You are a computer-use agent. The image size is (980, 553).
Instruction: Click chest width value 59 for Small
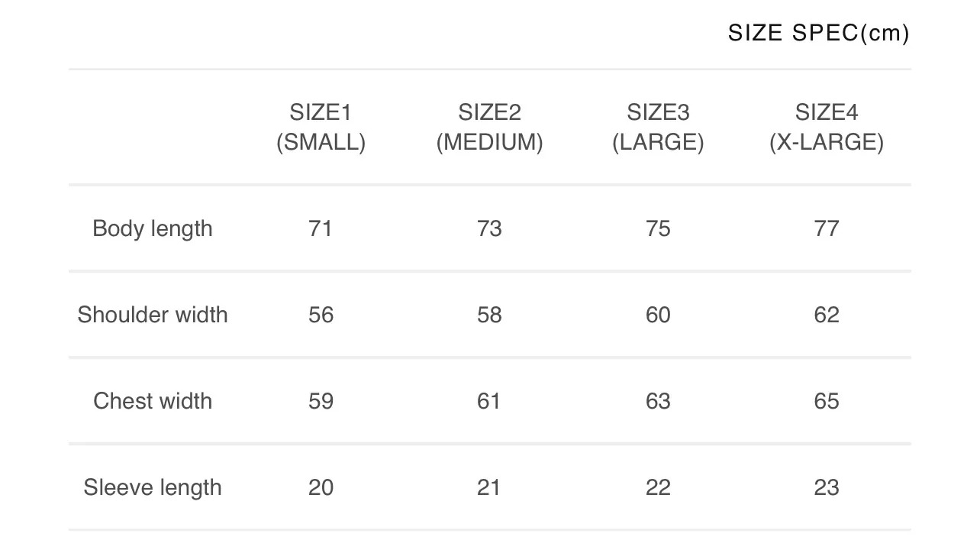[x=321, y=401]
